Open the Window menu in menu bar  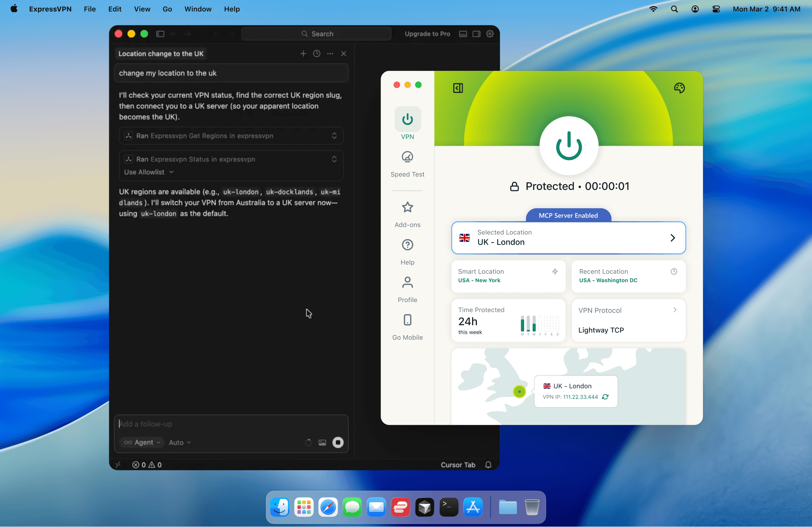click(x=198, y=9)
